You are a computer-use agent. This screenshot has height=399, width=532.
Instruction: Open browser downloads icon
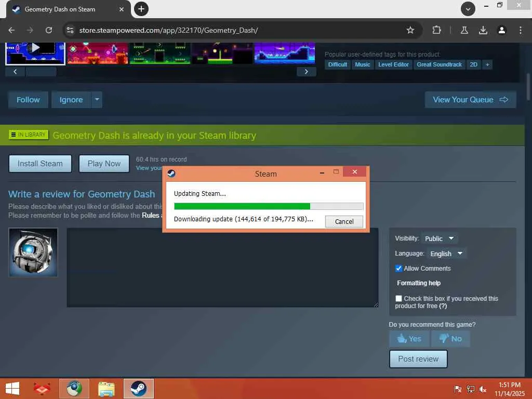tap(483, 30)
